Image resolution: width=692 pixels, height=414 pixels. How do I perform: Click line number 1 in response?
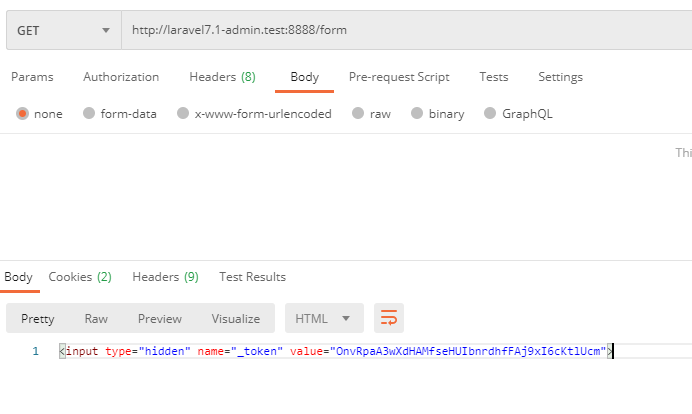pyautogui.click(x=36, y=351)
